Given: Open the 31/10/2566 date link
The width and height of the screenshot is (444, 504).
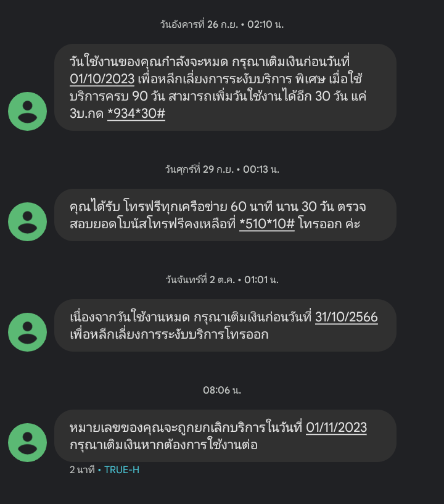Looking at the screenshot, I should [x=346, y=317].
